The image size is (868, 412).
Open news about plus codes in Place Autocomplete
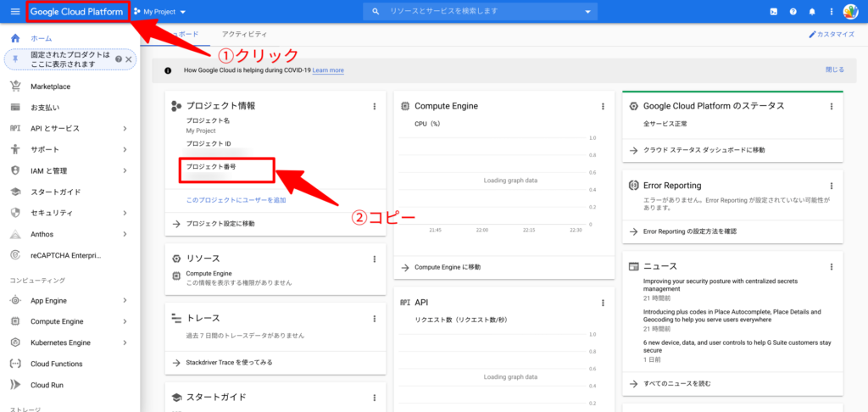pyautogui.click(x=732, y=315)
